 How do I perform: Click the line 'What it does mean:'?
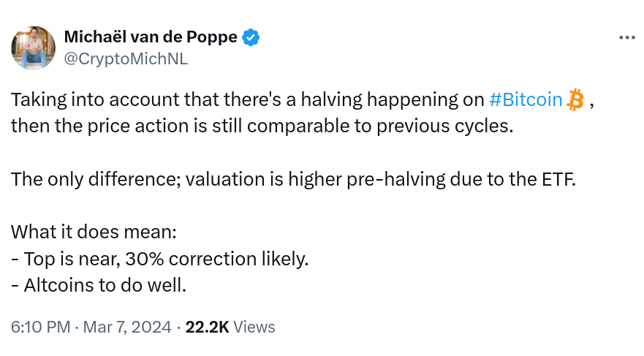coord(94,232)
